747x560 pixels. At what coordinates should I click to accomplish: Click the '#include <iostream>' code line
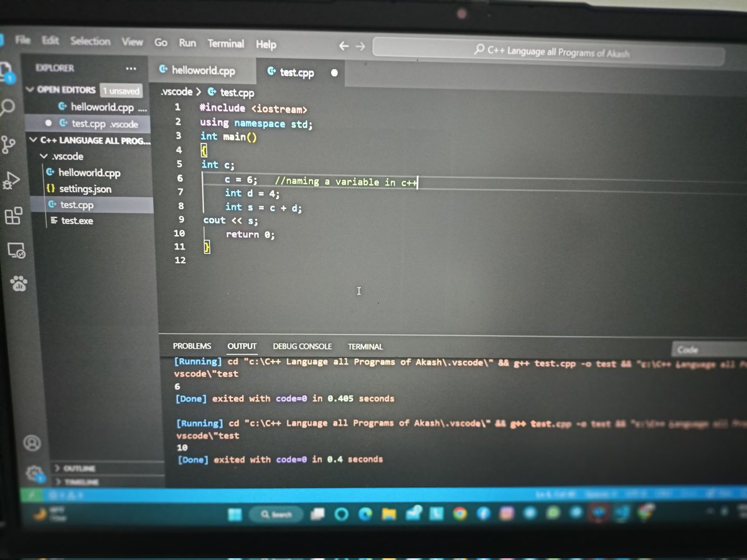(x=253, y=108)
